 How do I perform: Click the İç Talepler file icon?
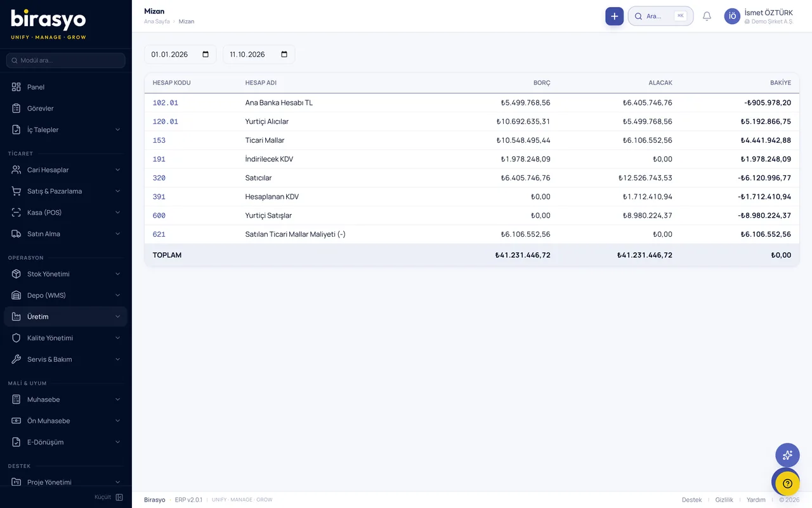coord(16,130)
